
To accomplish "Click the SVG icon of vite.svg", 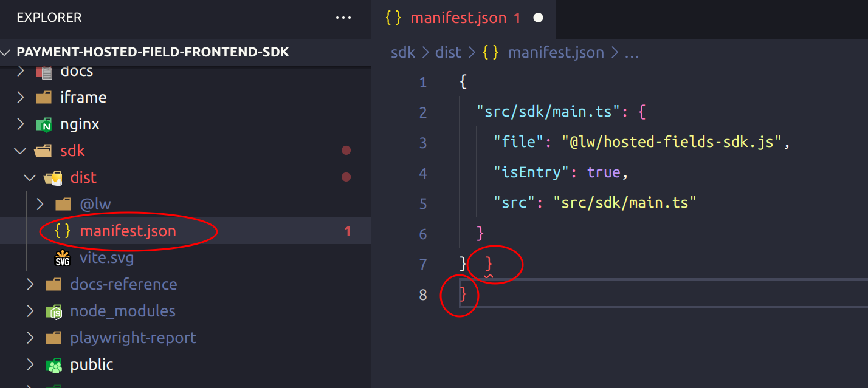I will tap(63, 258).
